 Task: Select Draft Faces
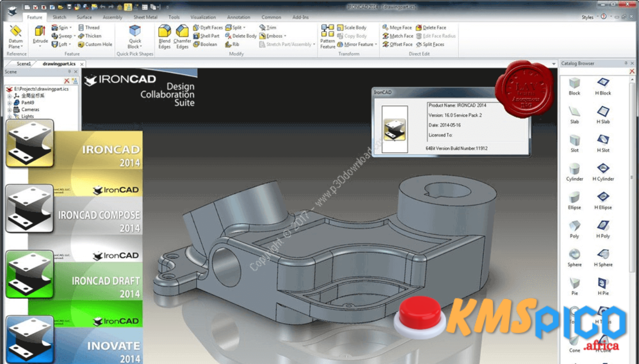point(208,27)
